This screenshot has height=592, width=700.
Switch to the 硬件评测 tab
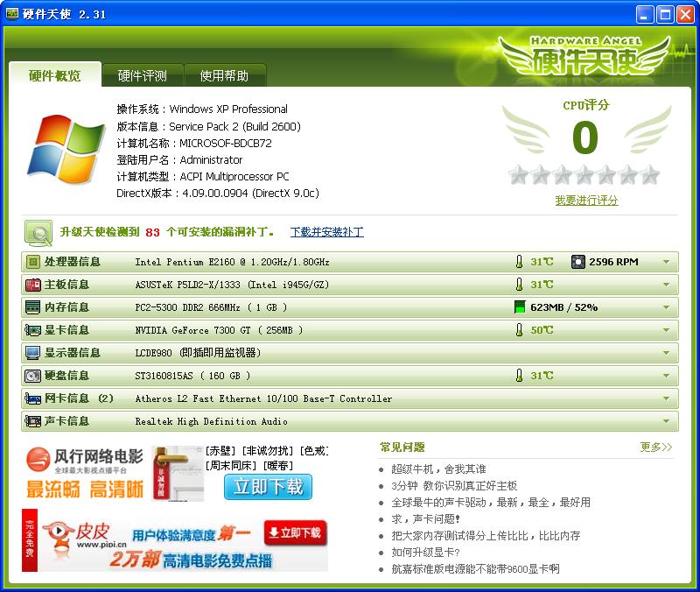pyautogui.click(x=143, y=75)
